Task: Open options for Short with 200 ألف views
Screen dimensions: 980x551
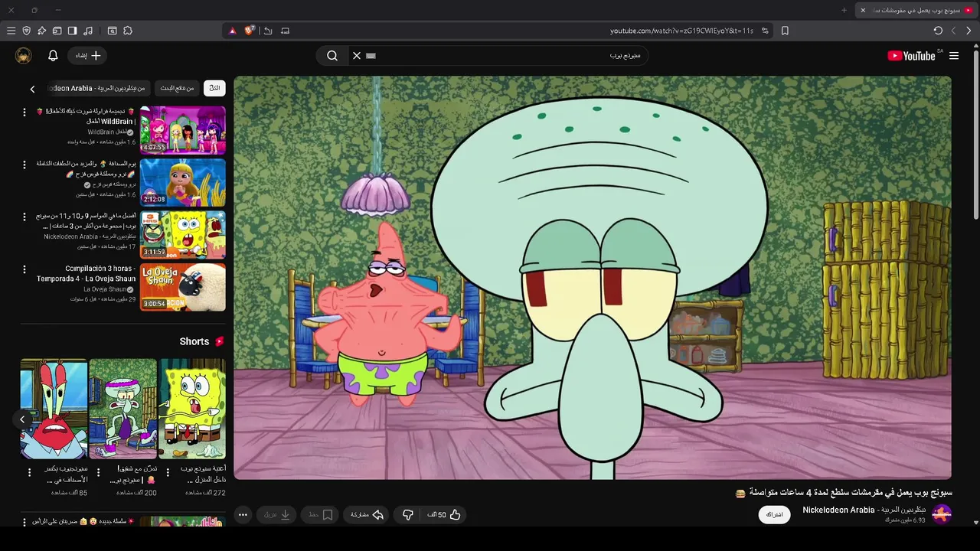Action: pyautogui.click(x=99, y=472)
